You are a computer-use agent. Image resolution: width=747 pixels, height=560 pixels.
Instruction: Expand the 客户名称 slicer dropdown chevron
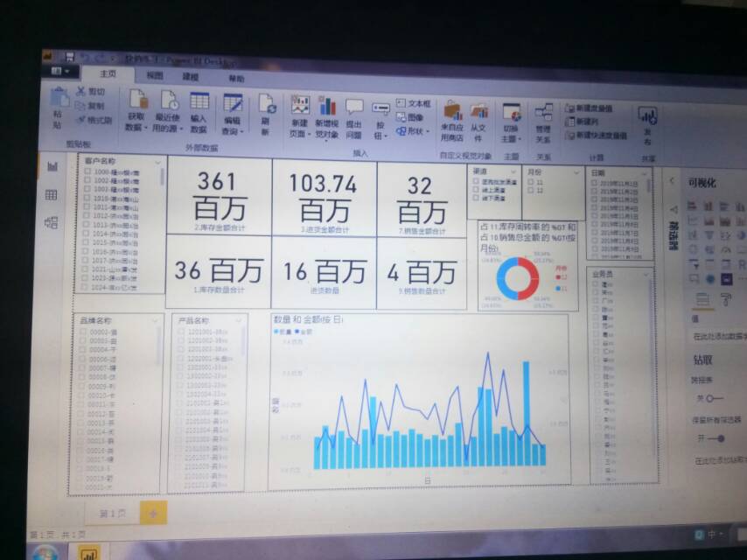pyautogui.click(x=157, y=163)
